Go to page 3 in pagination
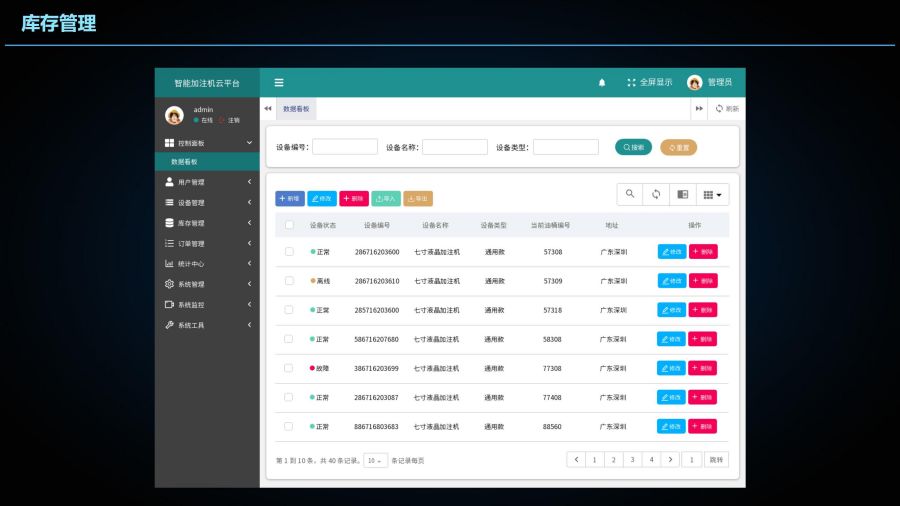The image size is (900, 506). click(x=631, y=460)
